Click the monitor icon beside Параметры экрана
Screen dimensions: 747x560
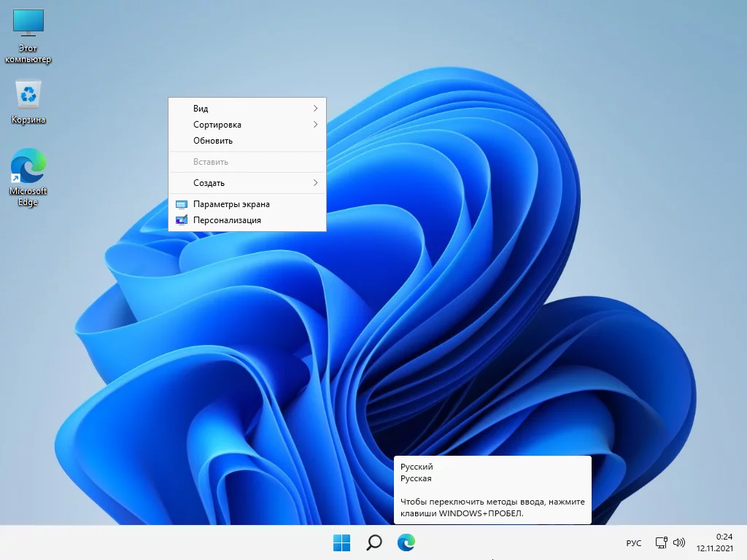pyautogui.click(x=182, y=205)
